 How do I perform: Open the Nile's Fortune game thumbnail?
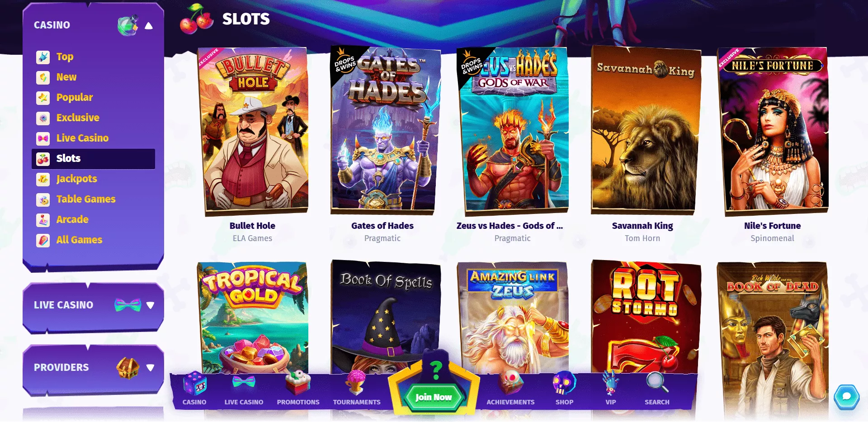(x=773, y=130)
